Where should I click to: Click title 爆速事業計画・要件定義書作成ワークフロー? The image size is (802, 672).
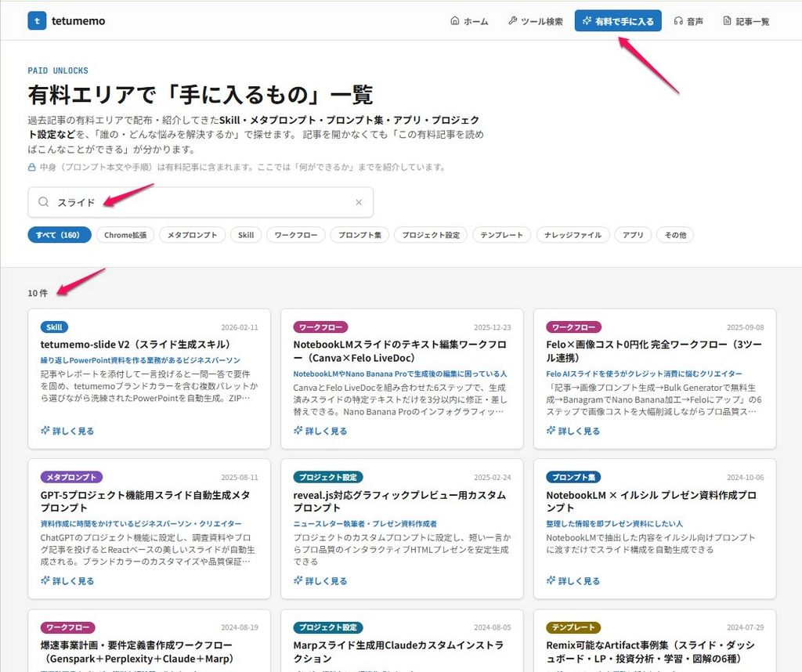(137, 652)
